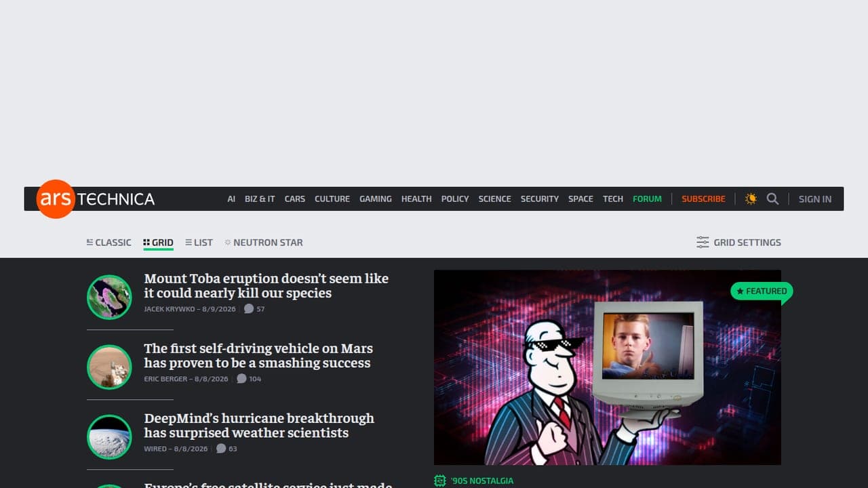868x488 pixels.
Task: Select the Classic view layout
Action: point(109,242)
